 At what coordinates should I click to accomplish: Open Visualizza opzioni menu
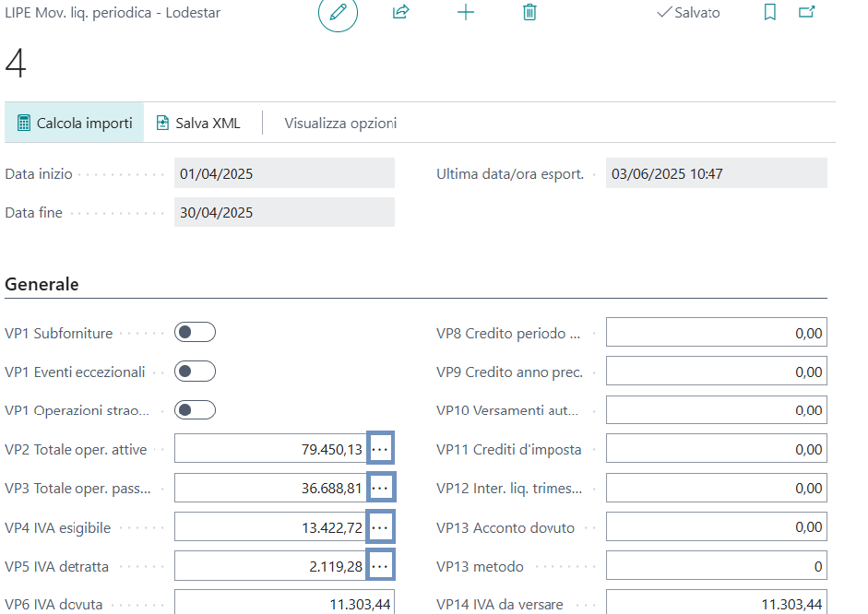click(x=340, y=123)
